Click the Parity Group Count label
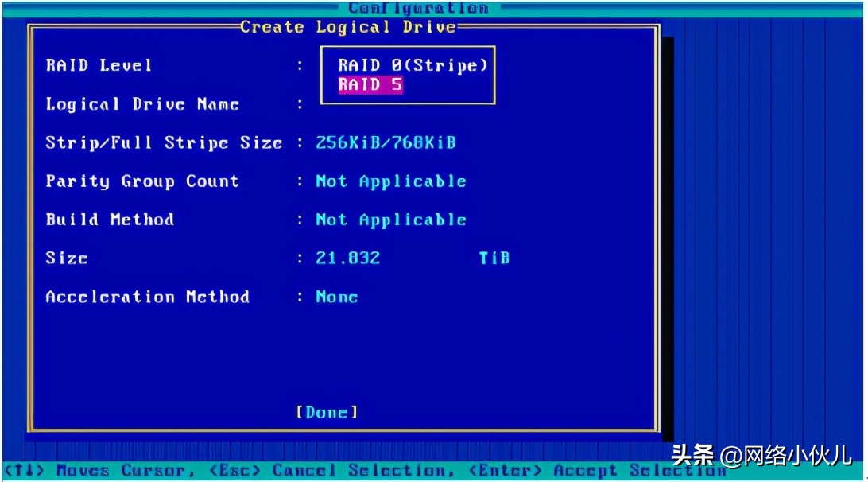The height and width of the screenshot is (482, 868). coord(142,181)
